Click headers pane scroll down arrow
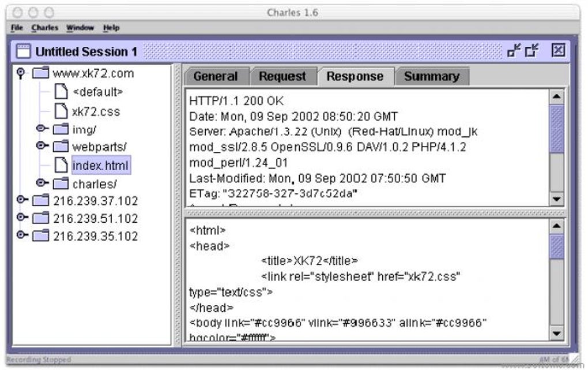Viewport: 588px width, 370px height. tap(556, 199)
